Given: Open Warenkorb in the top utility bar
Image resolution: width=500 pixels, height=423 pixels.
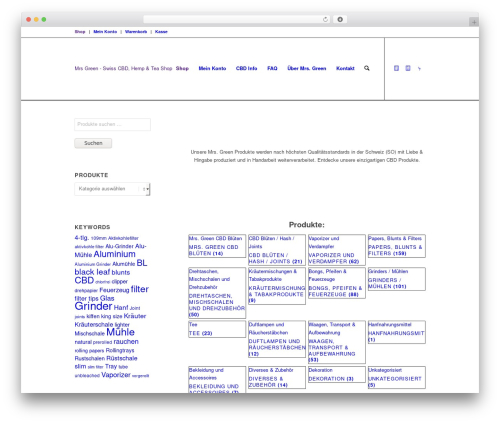Looking at the screenshot, I should pyautogui.click(x=136, y=32).
